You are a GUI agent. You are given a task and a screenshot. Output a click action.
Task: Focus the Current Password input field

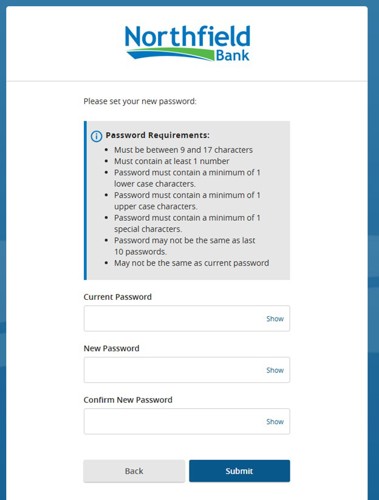(x=187, y=319)
